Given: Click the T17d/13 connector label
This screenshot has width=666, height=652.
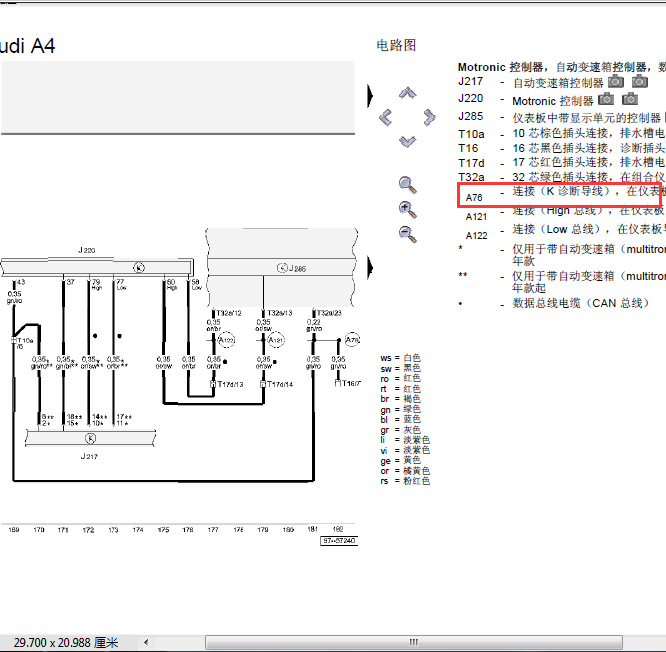Looking at the screenshot, I should [x=230, y=384].
